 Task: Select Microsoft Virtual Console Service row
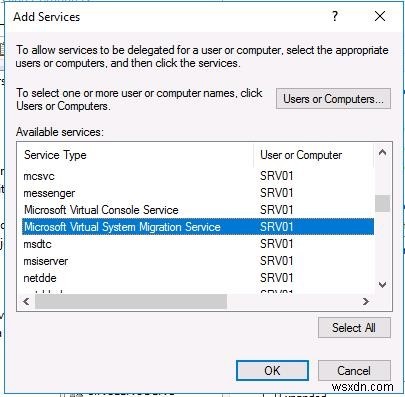point(198,210)
